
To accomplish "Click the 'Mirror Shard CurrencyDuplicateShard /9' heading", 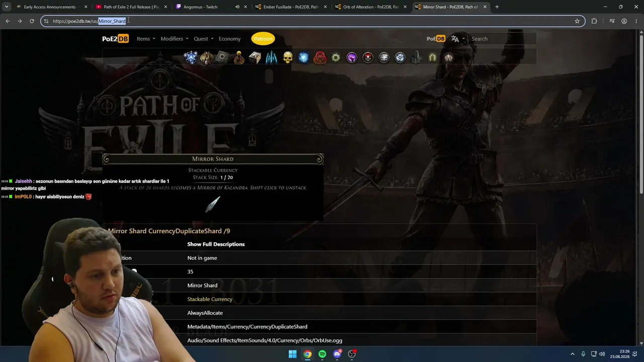I will click(169, 231).
